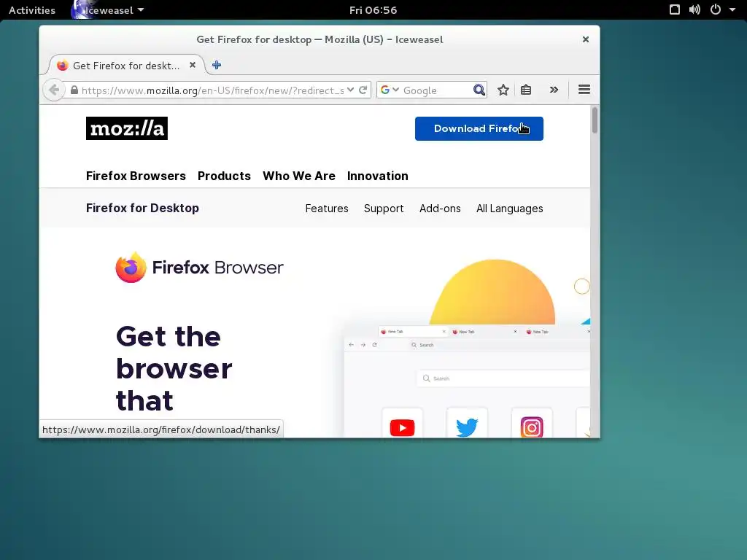Image resolution: width=747 pixels, height=560 pixels.
Task: Click the clock Fri 06:56
Action: pos(373,10)
